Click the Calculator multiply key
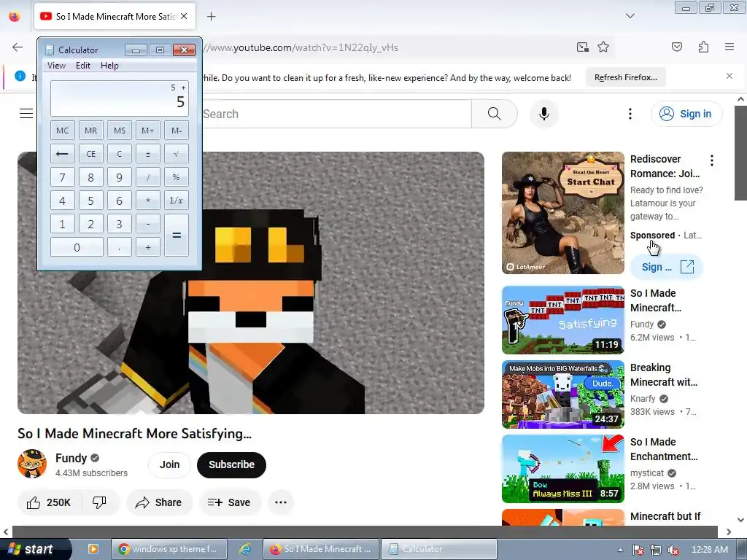The height and width of the screenshot is (560, 747). (147, 201)
